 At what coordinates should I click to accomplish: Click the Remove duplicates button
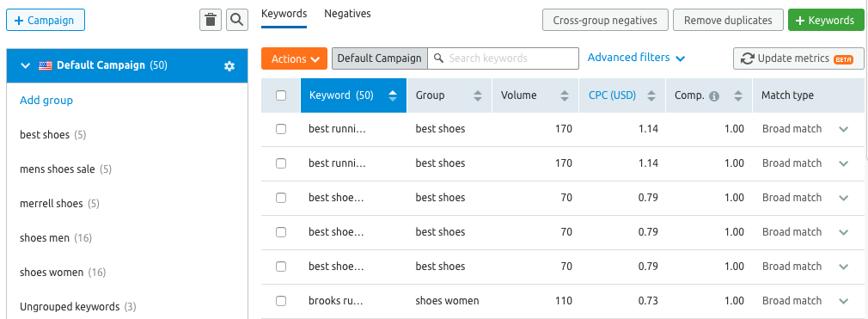pyautogui.click(x=728, y=21)
